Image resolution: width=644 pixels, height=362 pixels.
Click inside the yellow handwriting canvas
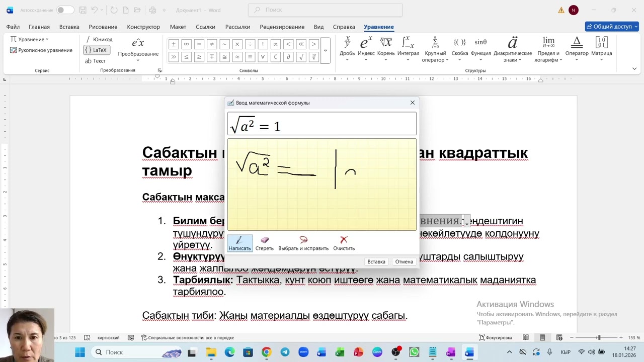coord(322,185)
